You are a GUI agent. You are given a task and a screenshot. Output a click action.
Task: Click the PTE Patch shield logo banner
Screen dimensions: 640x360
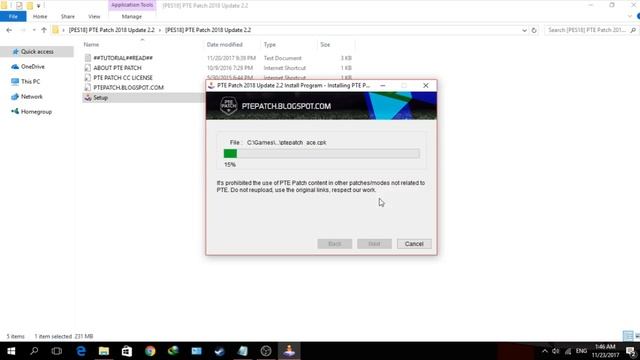(x=229, y=106)
